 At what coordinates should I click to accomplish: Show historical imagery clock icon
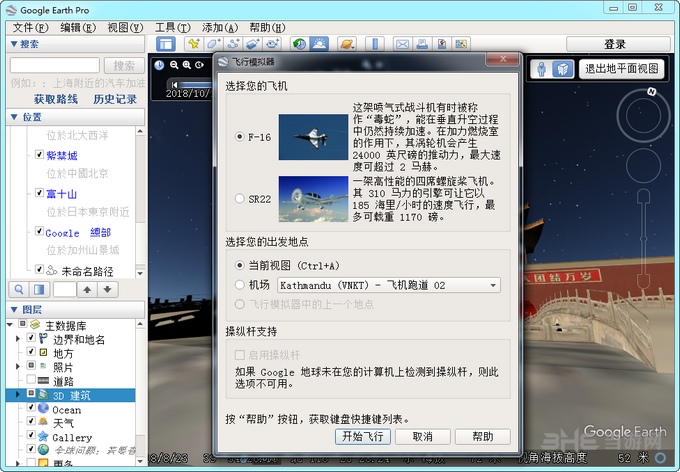[299, 44]
